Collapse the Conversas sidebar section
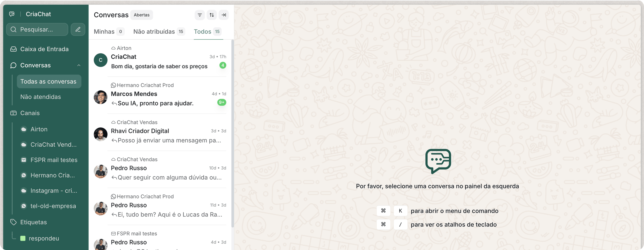 [x=79, y=65]
